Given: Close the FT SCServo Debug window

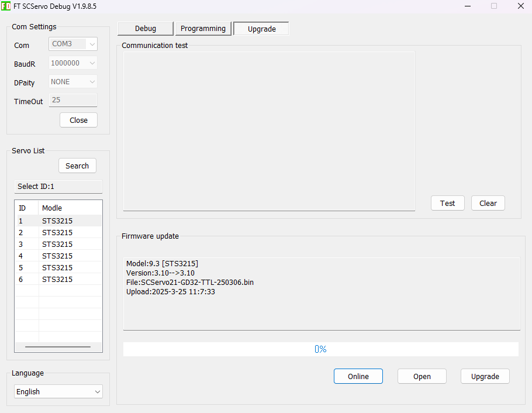Looking at the screenshot, I should point(521,6).
